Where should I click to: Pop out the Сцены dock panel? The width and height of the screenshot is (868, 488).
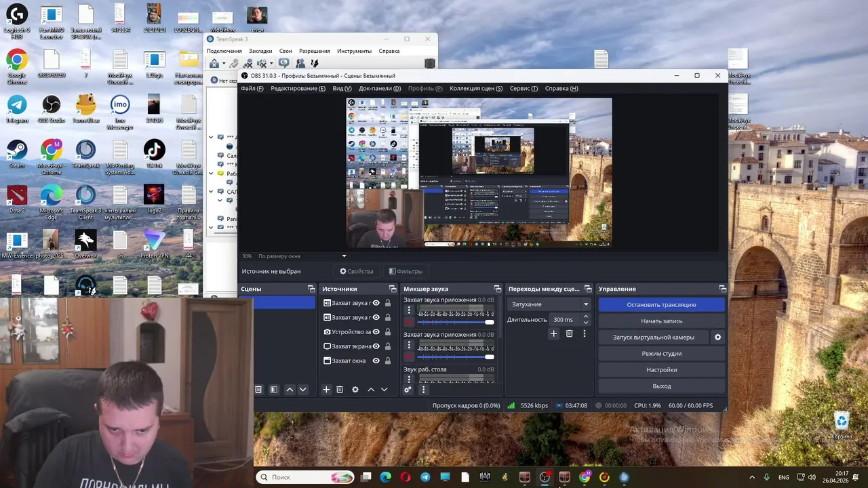pos(311,289)
